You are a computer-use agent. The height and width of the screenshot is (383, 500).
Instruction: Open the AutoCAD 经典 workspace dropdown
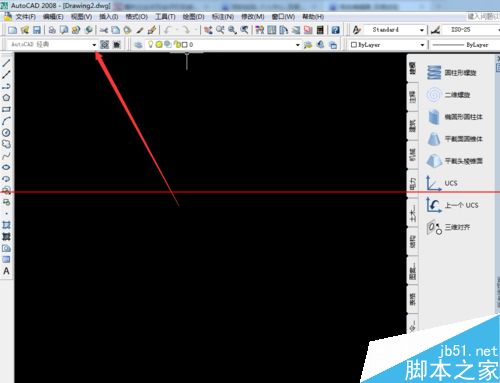94,45
